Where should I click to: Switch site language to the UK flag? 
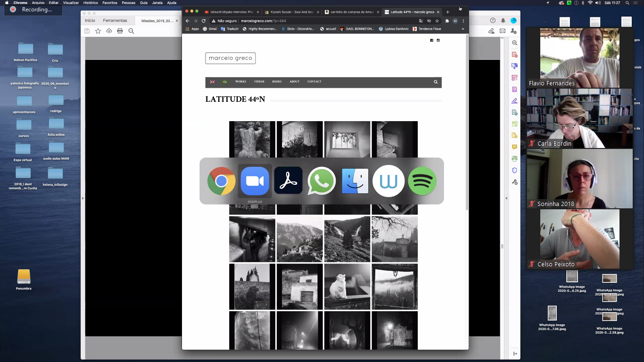click(x=212, y=82)
